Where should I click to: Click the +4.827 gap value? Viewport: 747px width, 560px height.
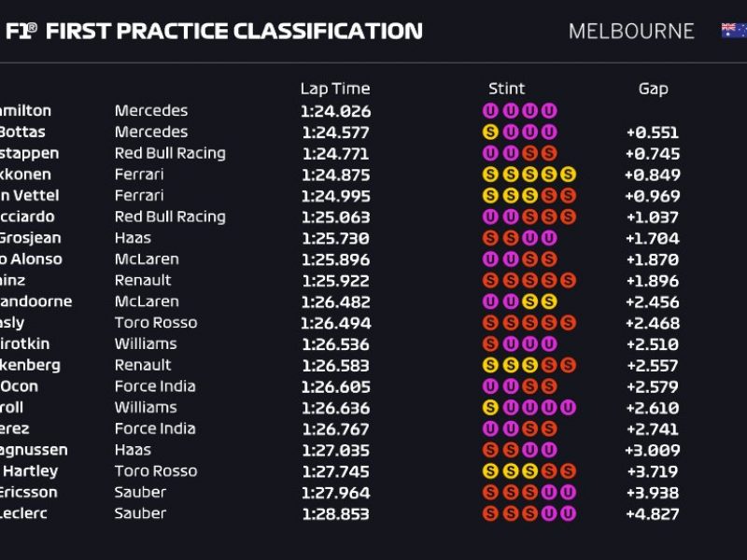[653, 513]
